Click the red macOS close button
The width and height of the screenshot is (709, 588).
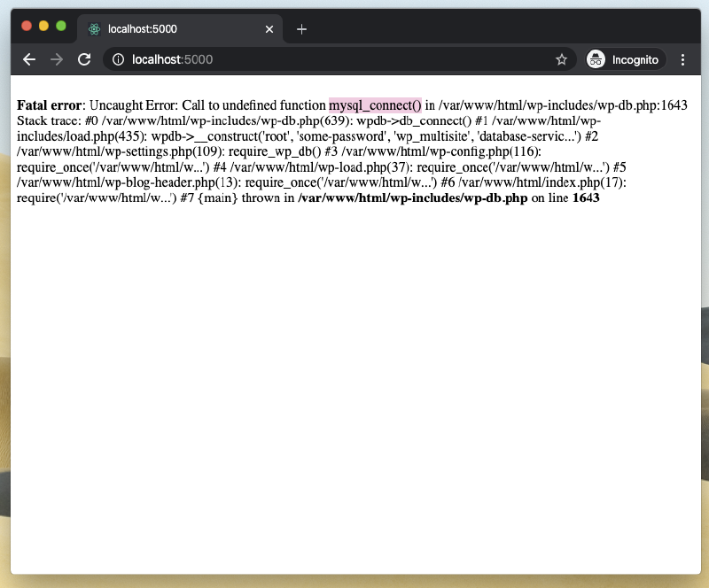click(x=25, y=27)
